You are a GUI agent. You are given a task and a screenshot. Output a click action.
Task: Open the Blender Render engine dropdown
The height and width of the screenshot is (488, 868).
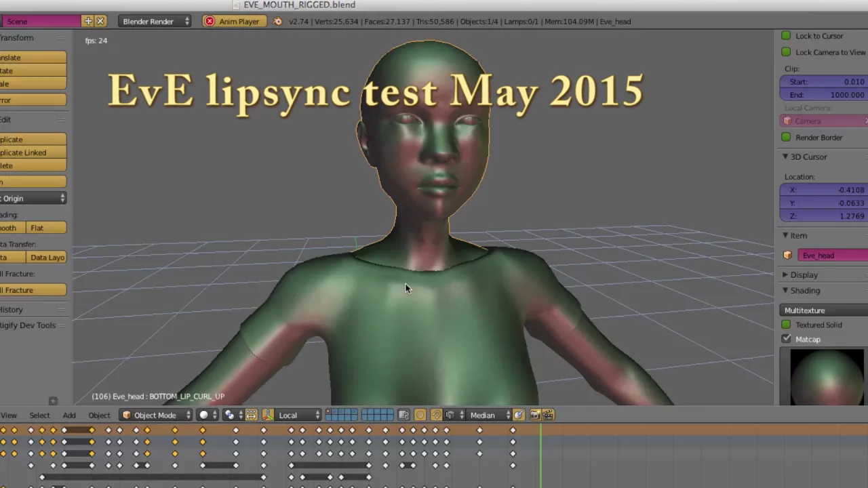[x=155, y=21]
